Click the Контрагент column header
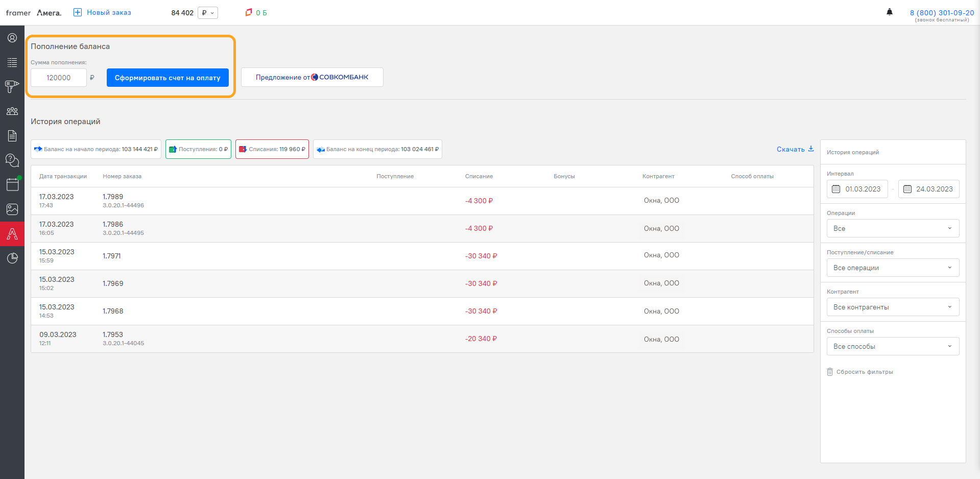The height and width of the screenshot is (479, 980). pos(658,176)
